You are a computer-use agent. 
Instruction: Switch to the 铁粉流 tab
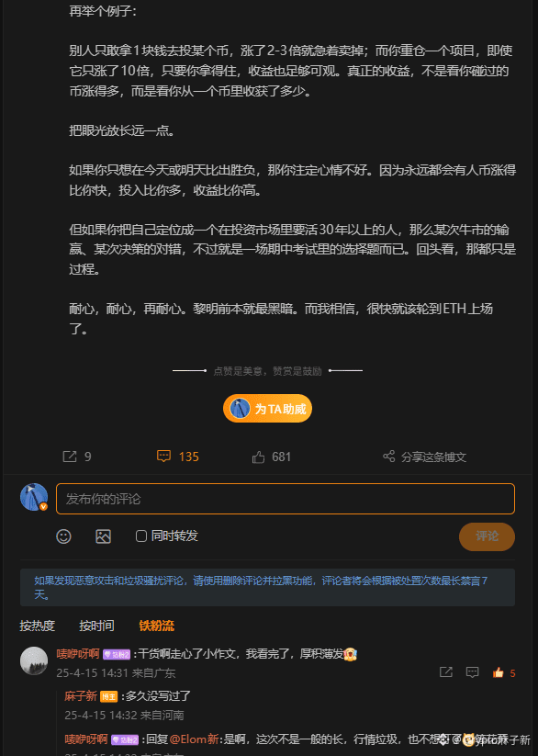157,626
